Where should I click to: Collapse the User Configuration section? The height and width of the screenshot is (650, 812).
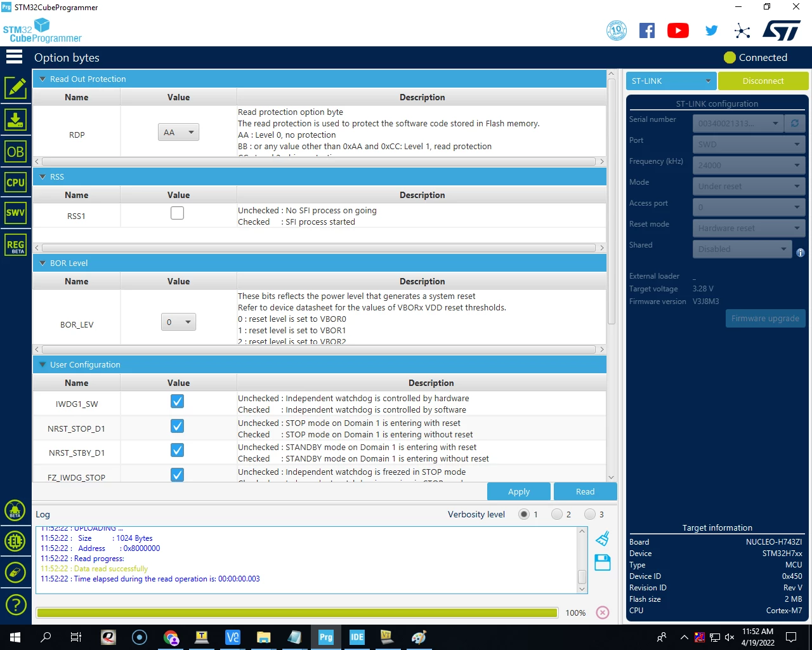(43, 365)
